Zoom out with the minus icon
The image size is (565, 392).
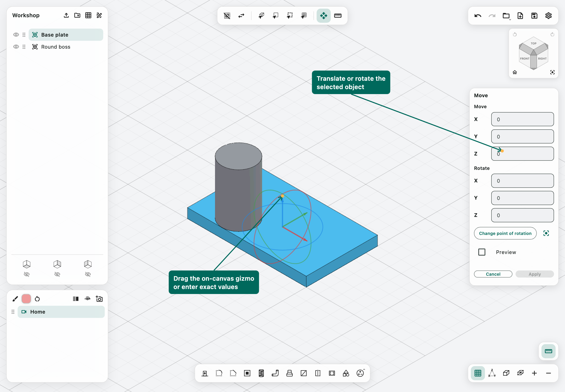click(548, 373)
